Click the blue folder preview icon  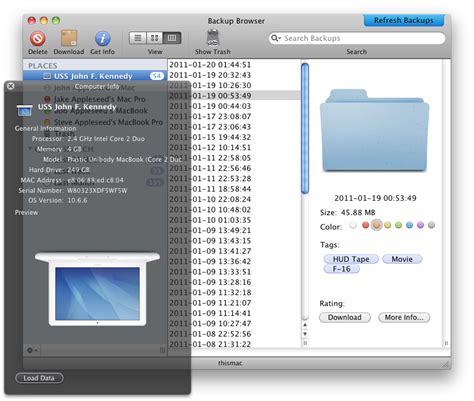click(375, 130)
